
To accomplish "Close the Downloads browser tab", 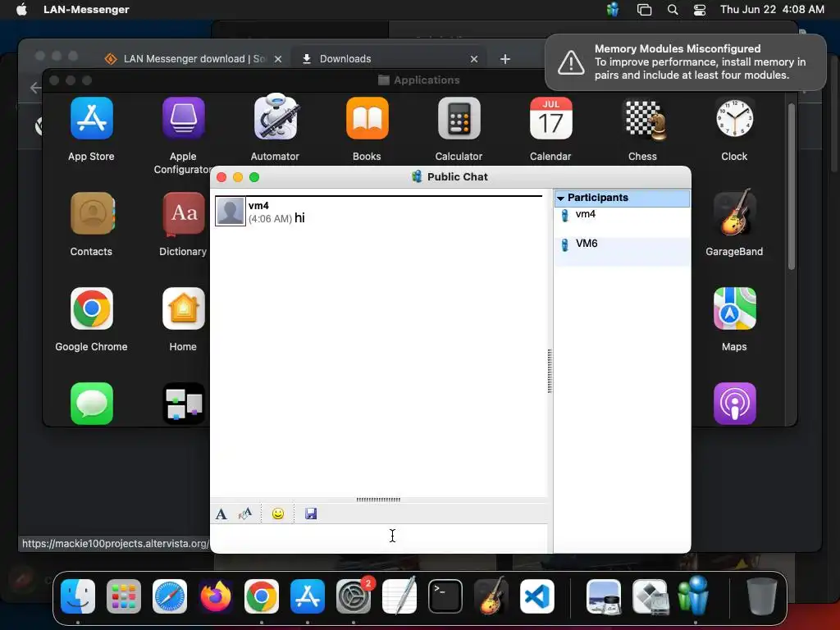I will (474, 59).
